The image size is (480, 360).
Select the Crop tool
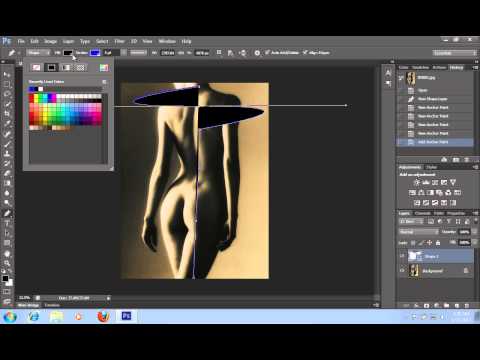pos(7,114)
